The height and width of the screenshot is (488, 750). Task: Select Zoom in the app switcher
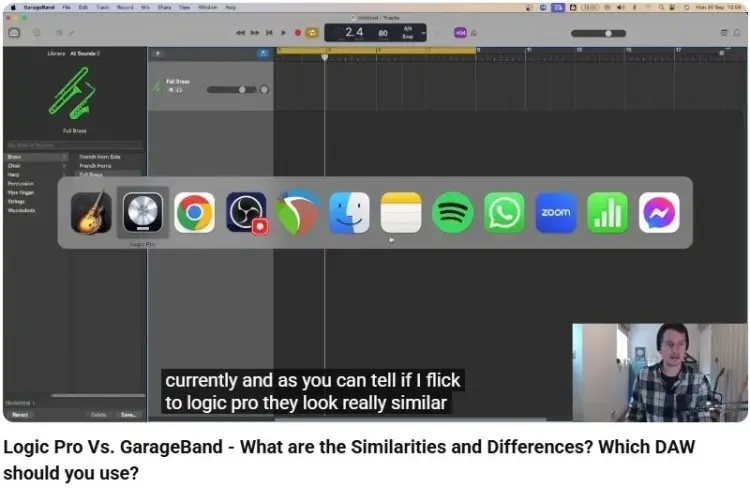[556, 212]
